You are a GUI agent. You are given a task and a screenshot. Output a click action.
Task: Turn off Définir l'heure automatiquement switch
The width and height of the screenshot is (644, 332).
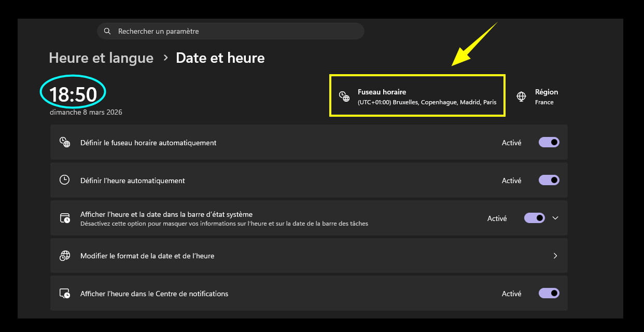[549, 180]
